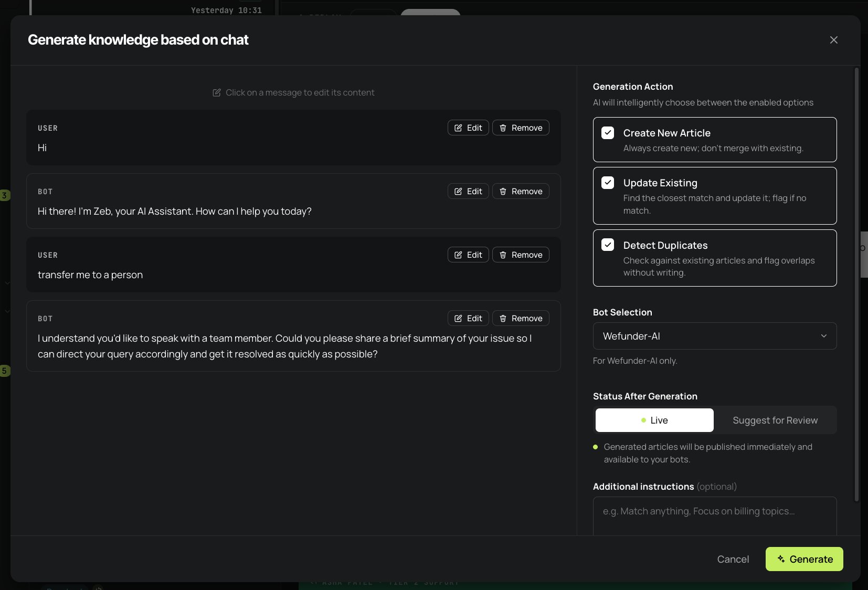Remove the bot greeting message from Zeb

pos(521,191)
